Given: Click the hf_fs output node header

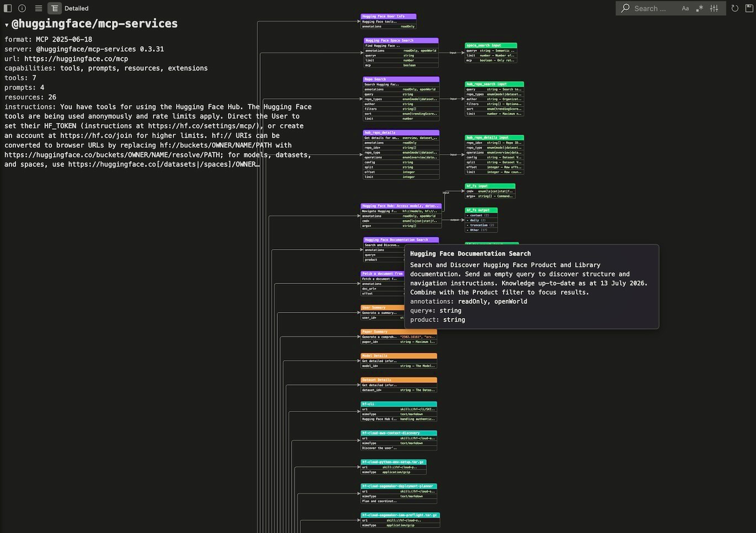Looking at the screenshot, I should [481, 210].
